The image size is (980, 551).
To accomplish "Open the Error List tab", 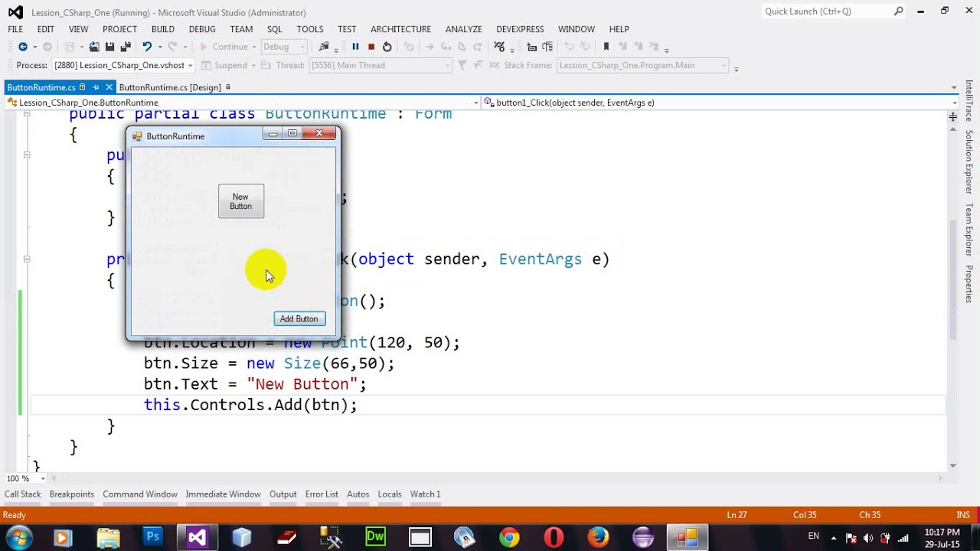I will click(x=322, y=494).
